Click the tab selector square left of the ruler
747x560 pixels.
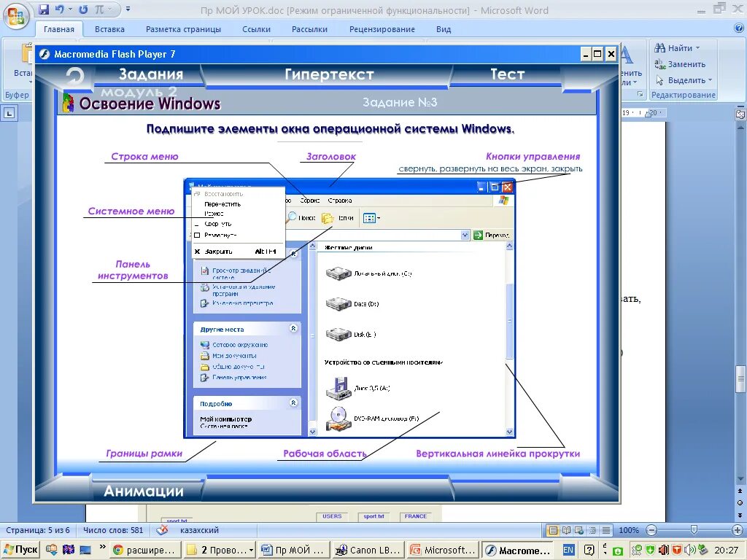9,113
